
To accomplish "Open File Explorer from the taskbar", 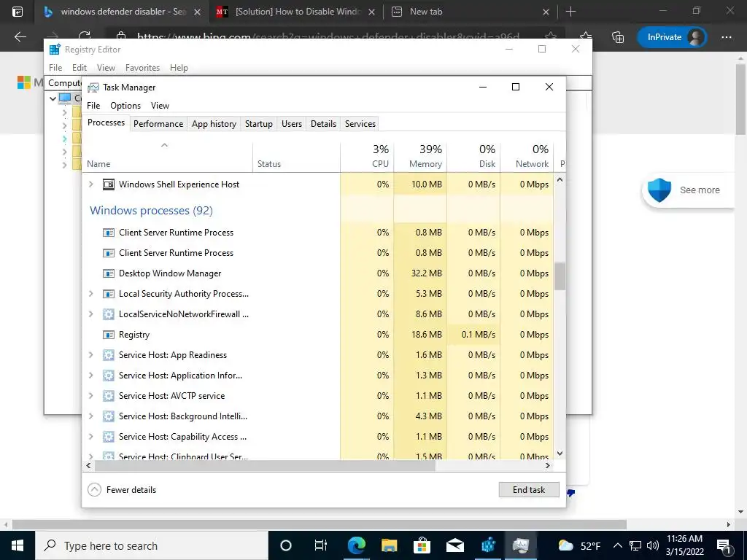I will (389, 545).
